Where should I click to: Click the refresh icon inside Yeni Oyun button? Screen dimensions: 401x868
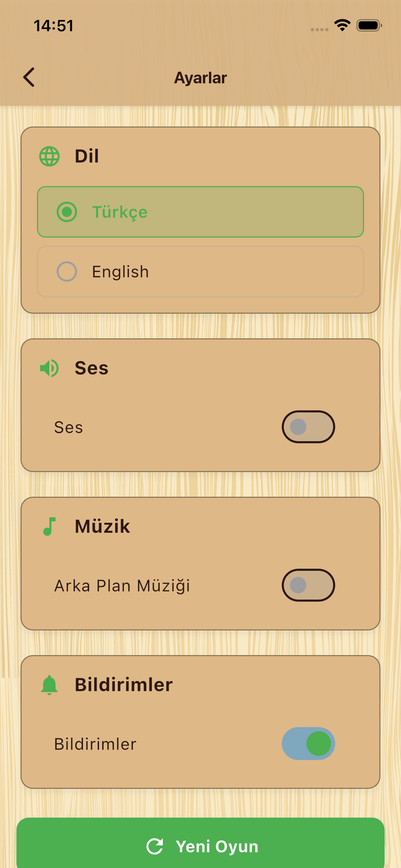tap(155, 846)
